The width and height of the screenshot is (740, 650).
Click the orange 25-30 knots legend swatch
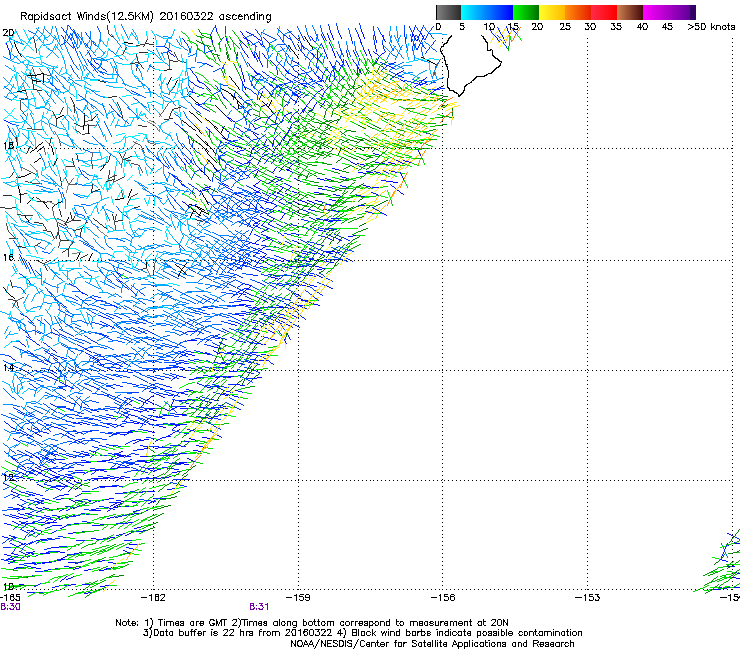click(x=578, y=12)
